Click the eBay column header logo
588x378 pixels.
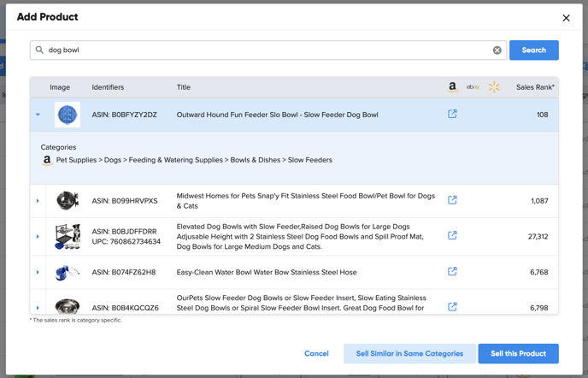point(473,87)
